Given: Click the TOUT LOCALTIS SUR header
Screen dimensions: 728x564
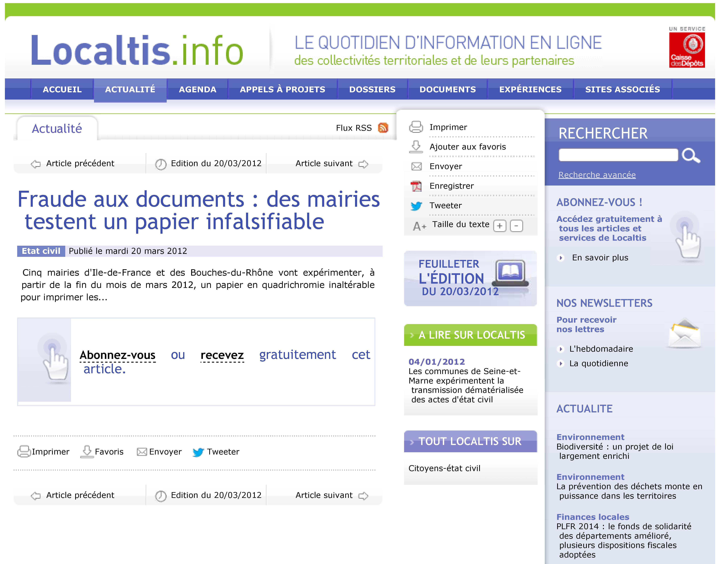Looking at the screenshot, I should click(x=470, y=441).
